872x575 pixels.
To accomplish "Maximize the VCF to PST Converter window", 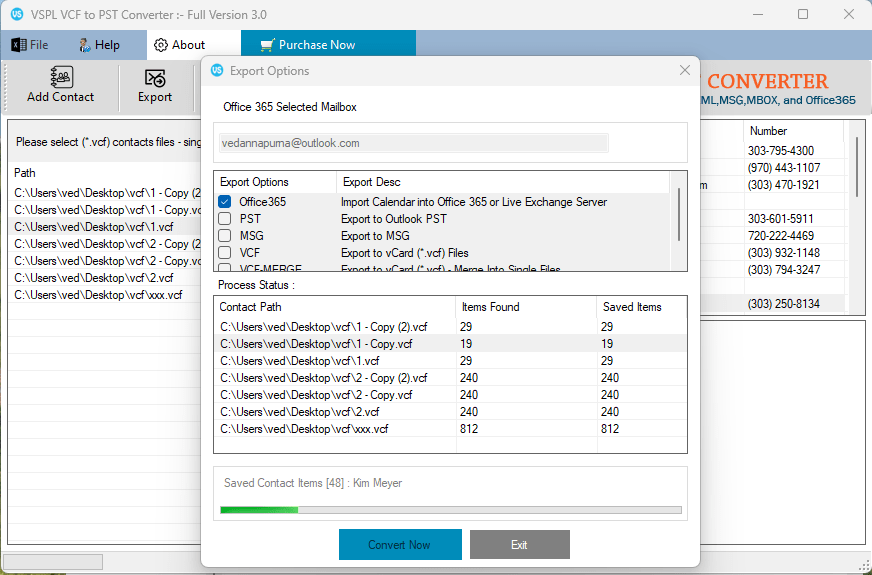I will click(802, 14).
